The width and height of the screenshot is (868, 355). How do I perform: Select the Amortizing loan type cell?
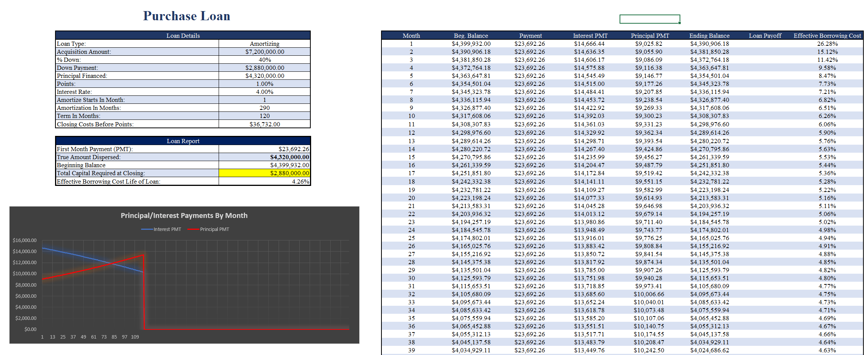264,44
